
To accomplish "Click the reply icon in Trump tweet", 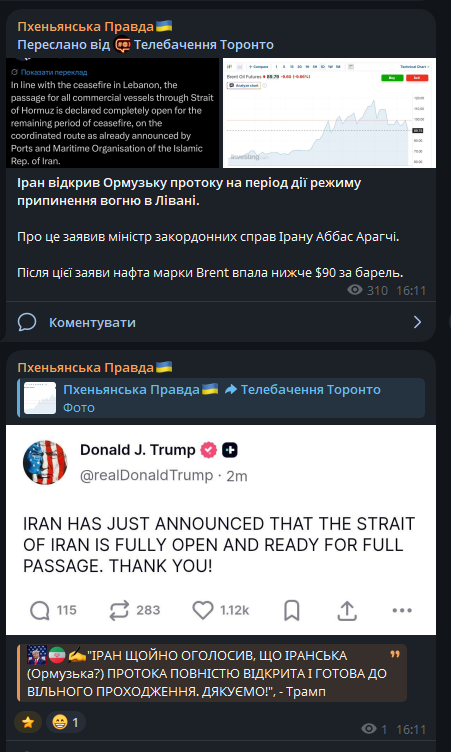I will coord(40,611).
